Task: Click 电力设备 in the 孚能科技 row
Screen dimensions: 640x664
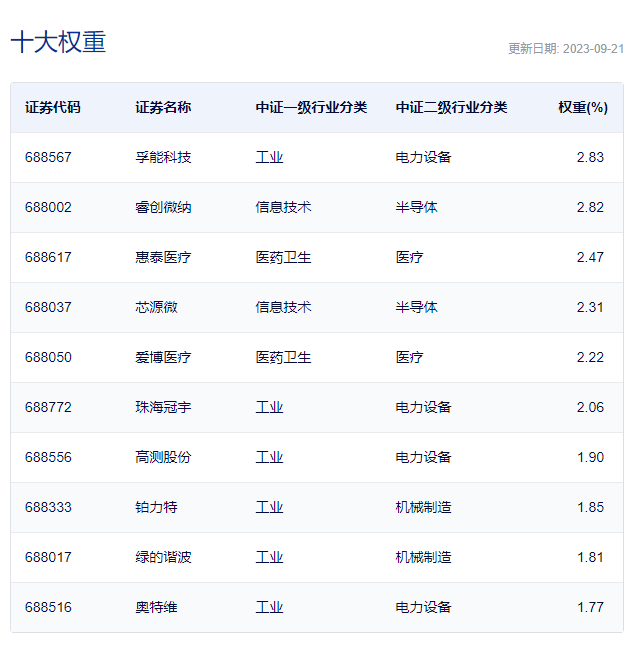Action: coord(423,158)
